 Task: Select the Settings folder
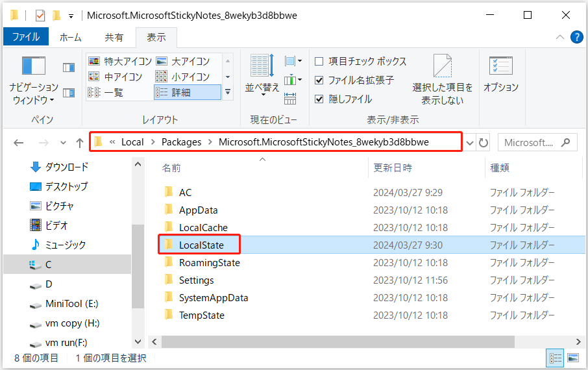pos(196,280)
